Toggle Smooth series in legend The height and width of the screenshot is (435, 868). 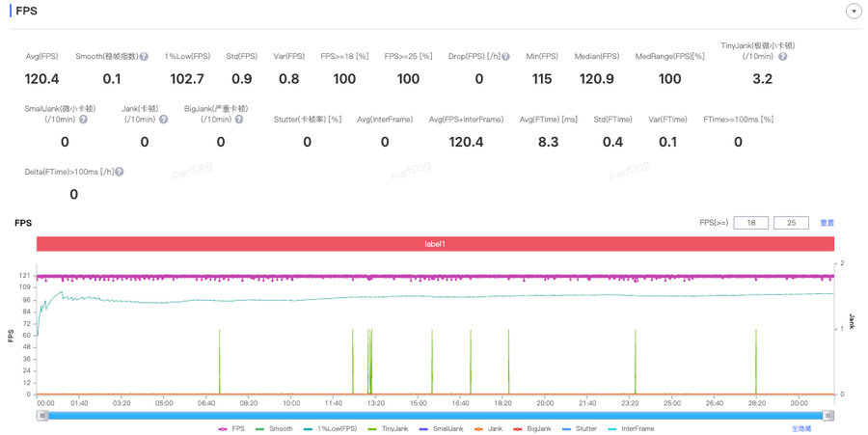pos(274,428)
